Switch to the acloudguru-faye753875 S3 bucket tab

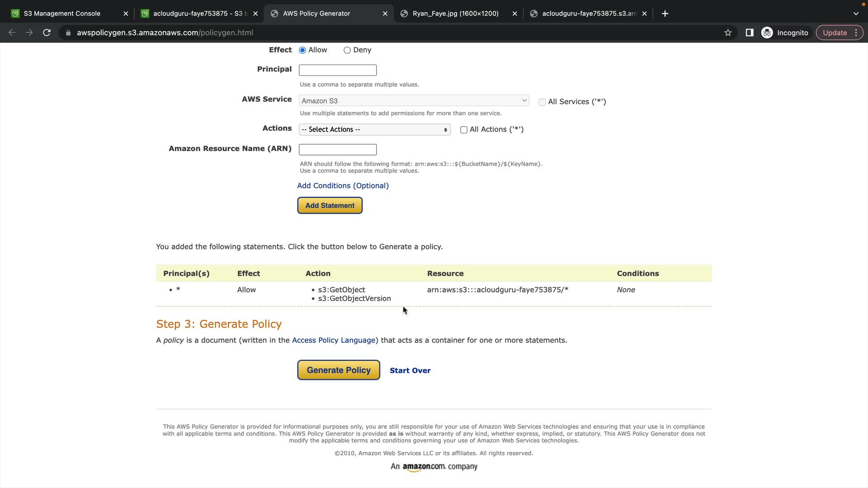pos(194,14)
